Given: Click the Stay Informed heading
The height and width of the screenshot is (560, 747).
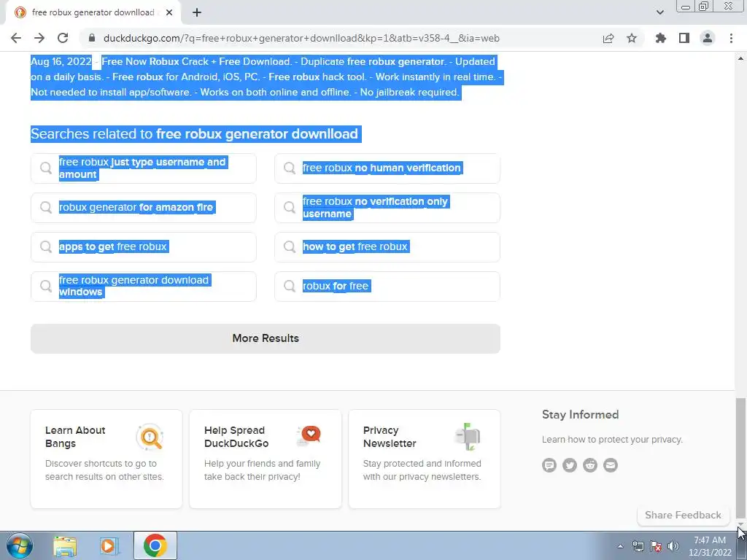Looking at the screenshot, I should (x=580, y=415).
